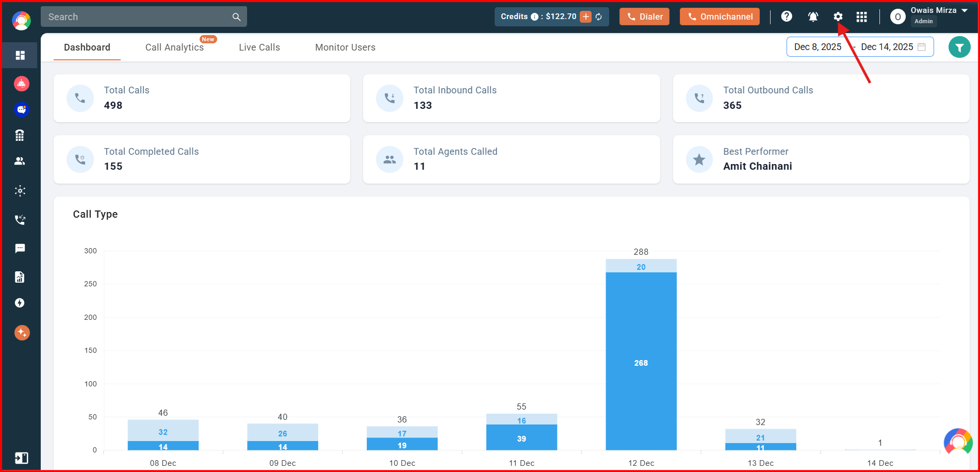Click the Total Agents Called card icon

(x=389, y=159)
